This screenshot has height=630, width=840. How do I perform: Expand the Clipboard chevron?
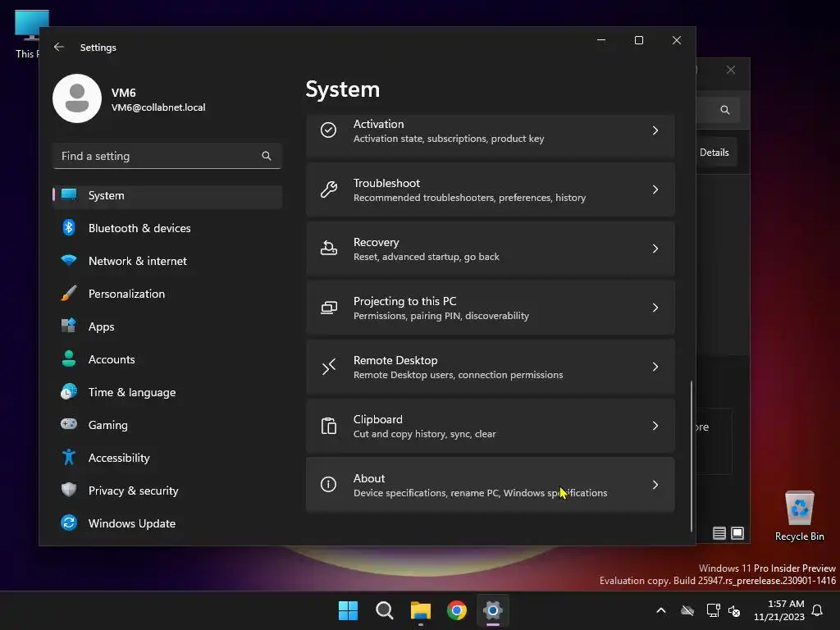point(655,426)
